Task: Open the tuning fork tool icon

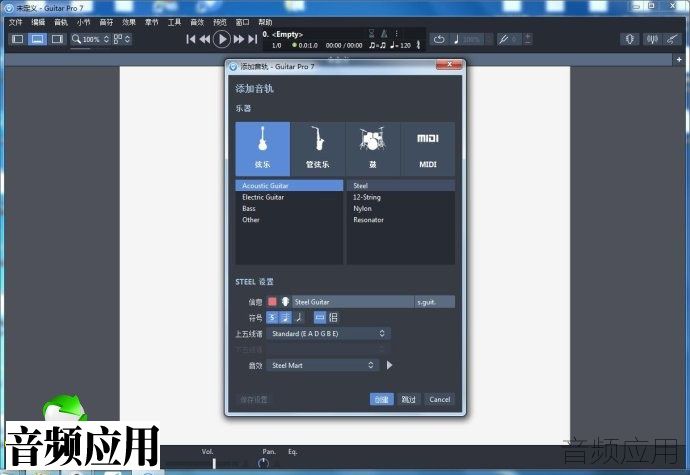Action: (x=503, y=39)
